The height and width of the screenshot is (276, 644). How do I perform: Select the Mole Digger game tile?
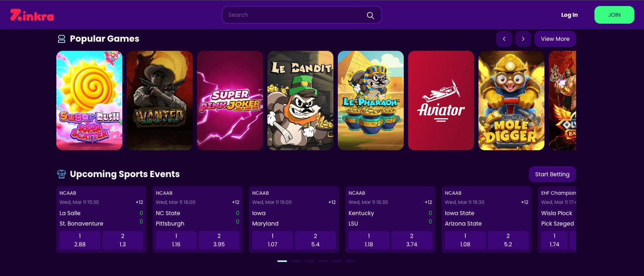point(511,101)
